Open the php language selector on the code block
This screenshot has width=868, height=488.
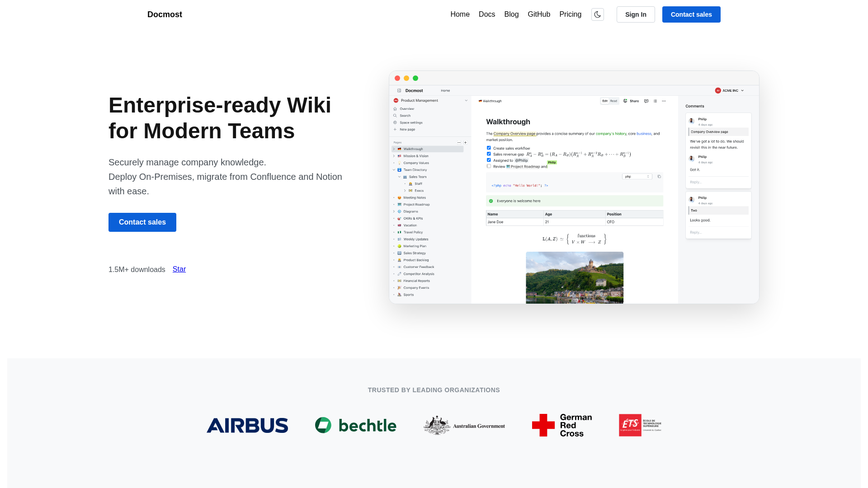coord(637,176)
